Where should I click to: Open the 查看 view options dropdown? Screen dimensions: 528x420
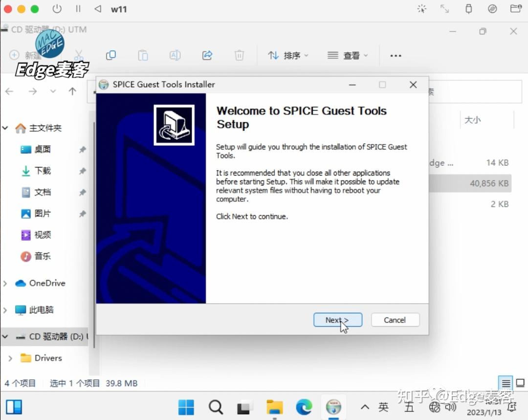(x=348, y=55)
